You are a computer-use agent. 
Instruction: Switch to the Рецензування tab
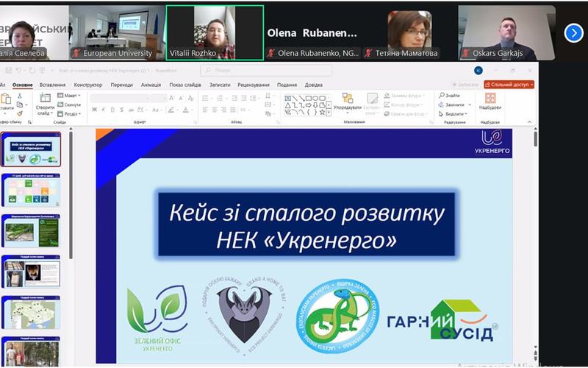254,85
